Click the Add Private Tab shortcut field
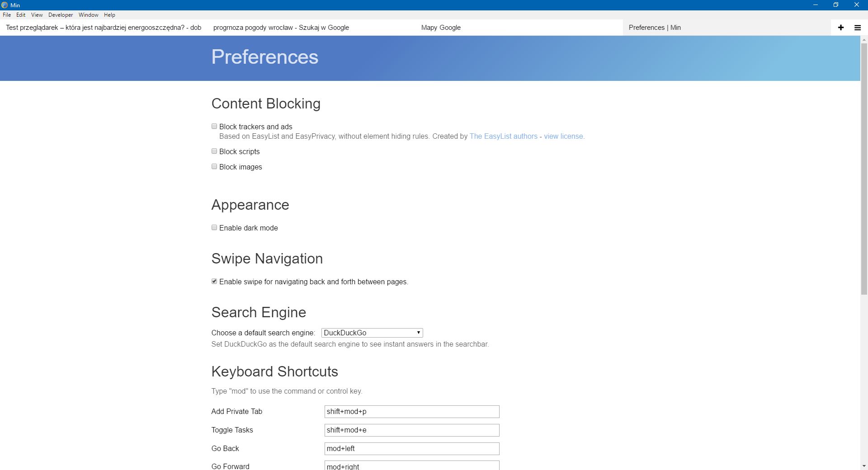The height and width of the screenshot is (470, 868). [411, 412]
